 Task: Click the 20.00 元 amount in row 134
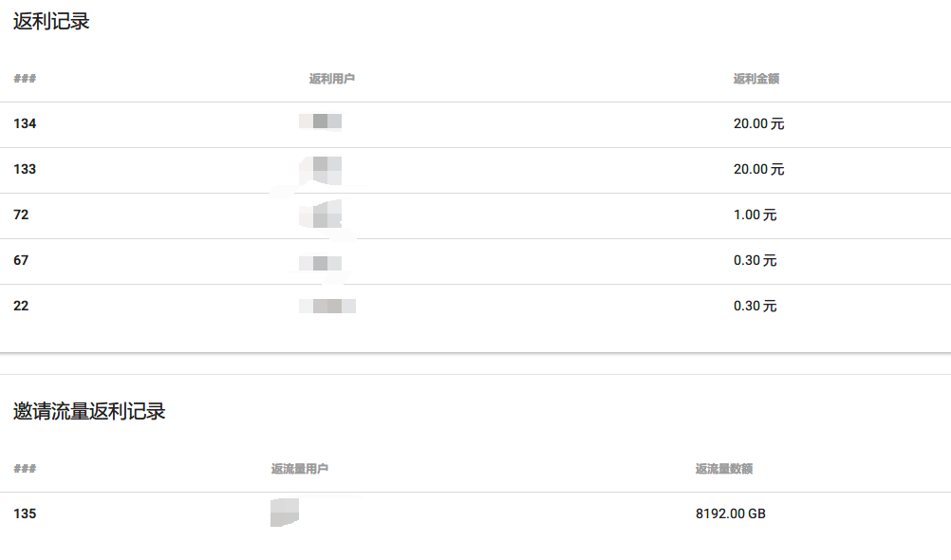click(x=758, y=124)
